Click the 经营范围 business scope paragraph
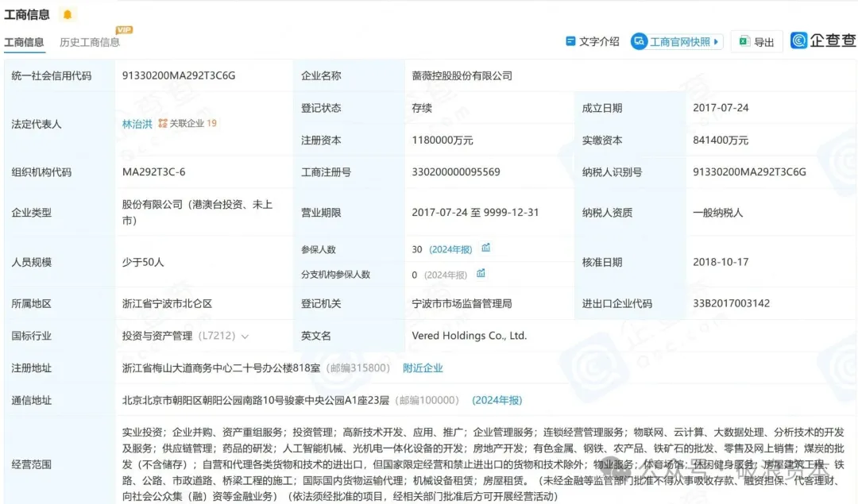The width and height of the screenshot is (858, 504). coord(483,464)
